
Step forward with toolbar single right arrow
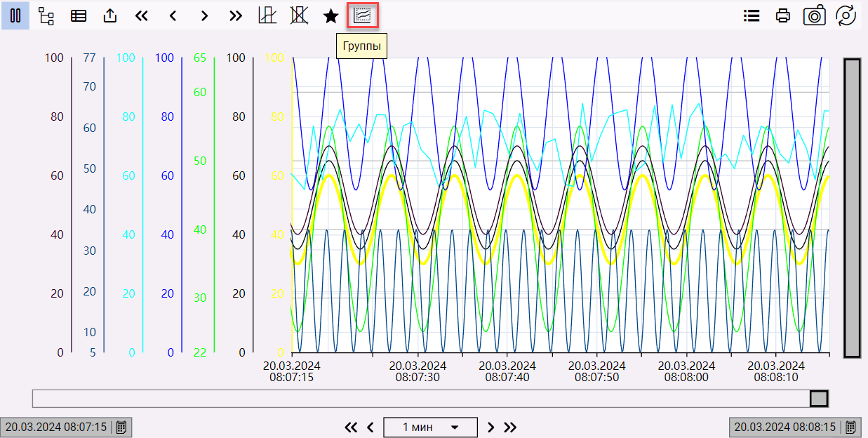[x=204, y=15]
